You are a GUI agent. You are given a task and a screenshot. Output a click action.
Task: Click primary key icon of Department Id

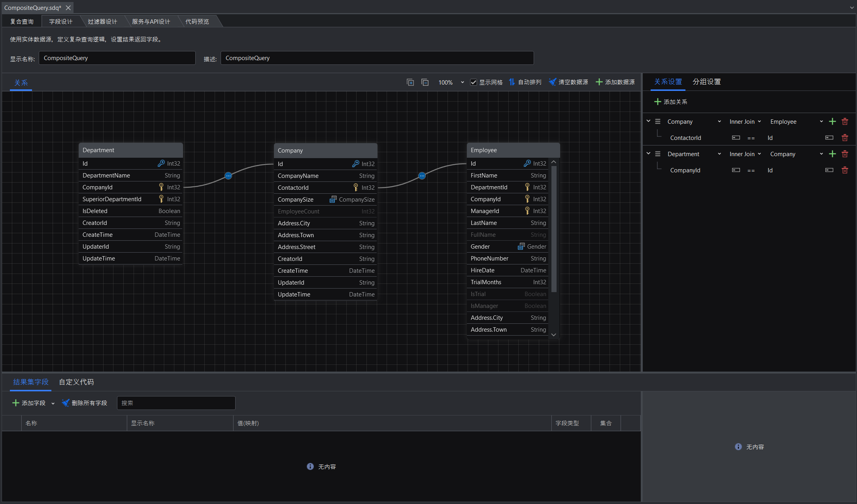[161, 164]
